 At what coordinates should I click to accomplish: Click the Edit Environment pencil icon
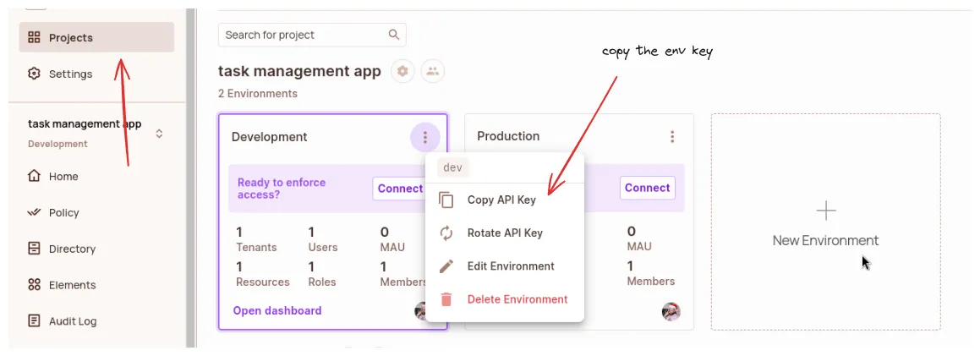tap(446, 266)
